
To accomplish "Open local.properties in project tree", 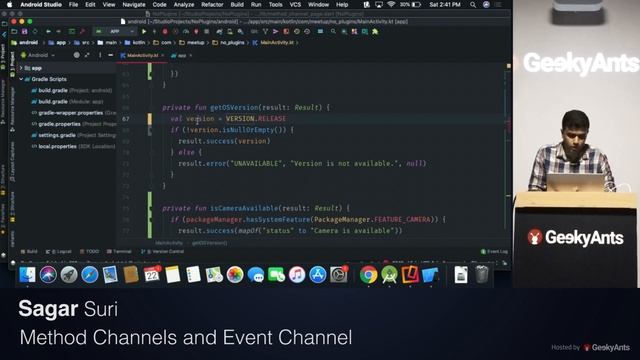I will (73, 147).
